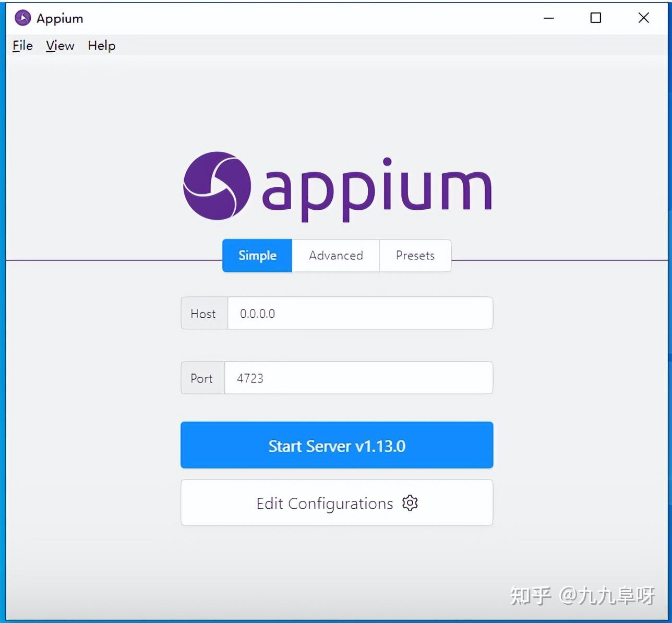The height and width of the screenshot is (623, 672).
Task: Click the 4723 port value
Action: point(249,378)
